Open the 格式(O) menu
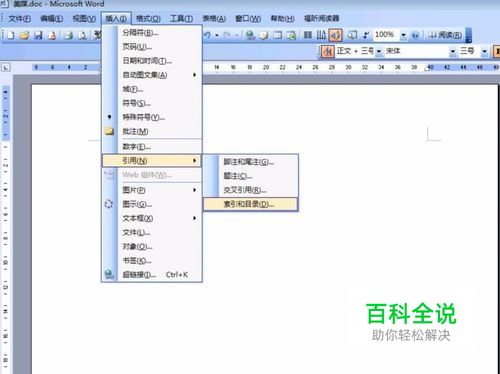The height and width of the screenshot is (374, 500). (148, 19)
